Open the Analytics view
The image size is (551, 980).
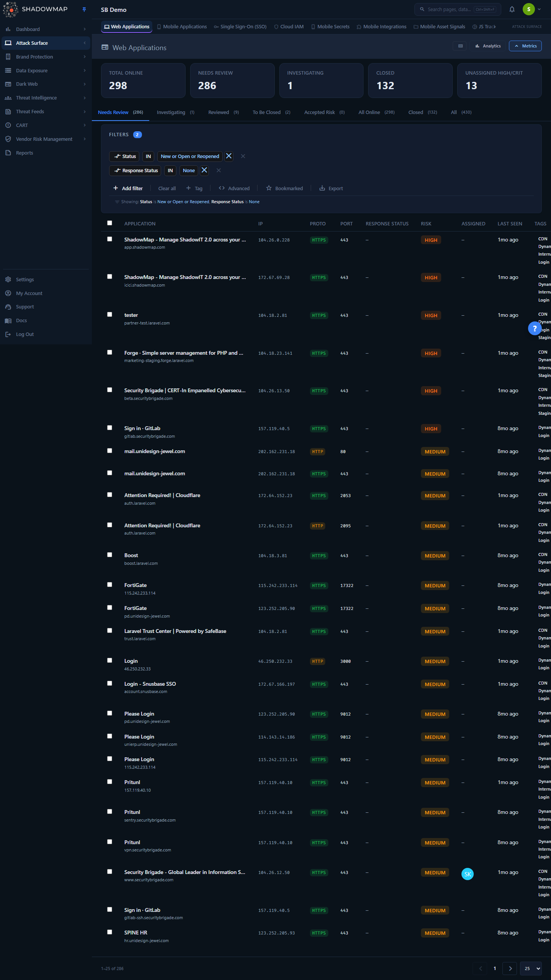(488, 46)
